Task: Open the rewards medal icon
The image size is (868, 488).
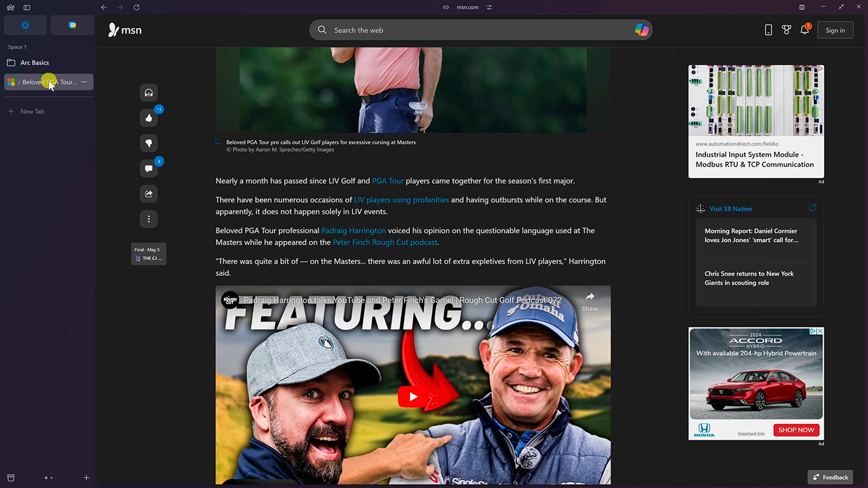Action: click(787, 30)
